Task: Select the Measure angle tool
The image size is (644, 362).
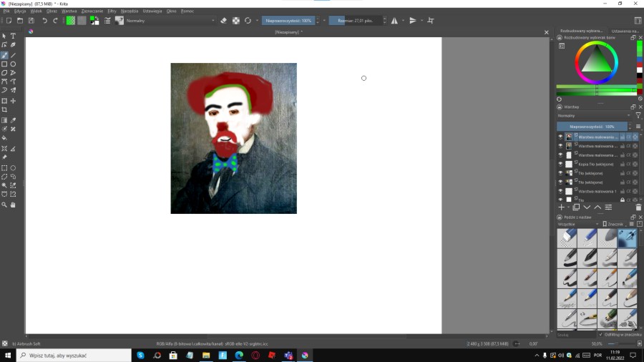Action: [x=13, y=149]
